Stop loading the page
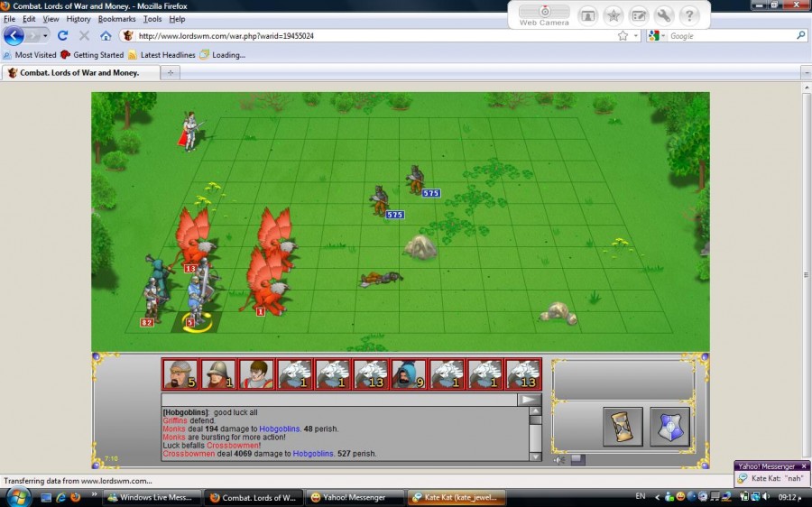The image size is (812, 507). tap(84, 36)
